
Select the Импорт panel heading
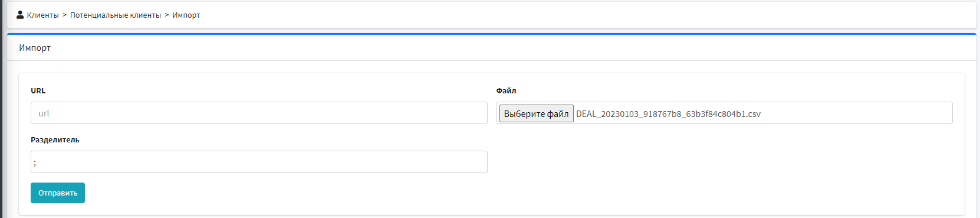(x=35, y=48)
